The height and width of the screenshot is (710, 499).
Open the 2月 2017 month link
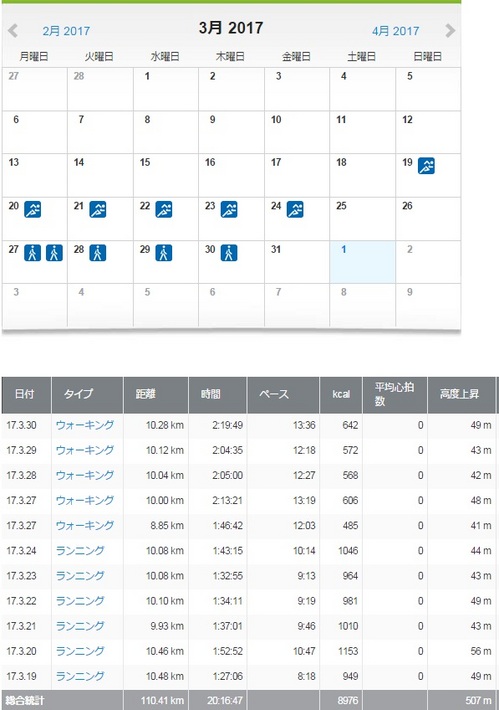pos(66,31)
